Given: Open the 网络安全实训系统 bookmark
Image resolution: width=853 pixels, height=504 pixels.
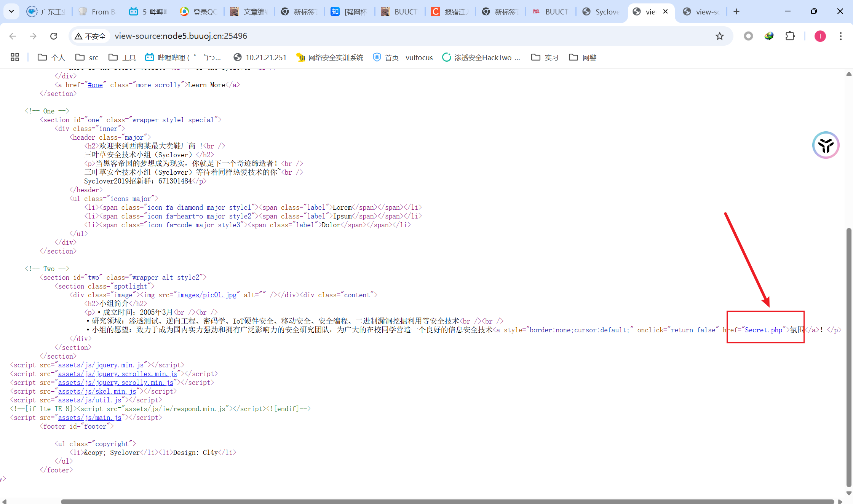Looking at the screenshot, I should point(330,57).
